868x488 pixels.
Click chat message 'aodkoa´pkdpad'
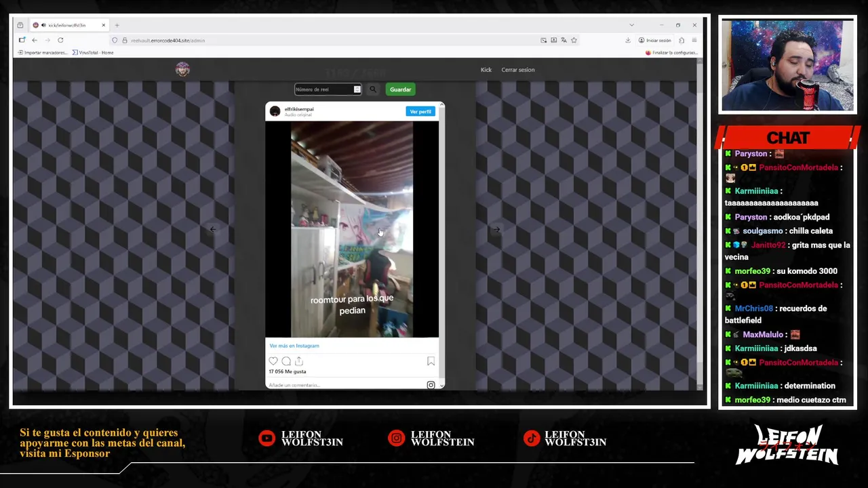(x=802, y=217)
